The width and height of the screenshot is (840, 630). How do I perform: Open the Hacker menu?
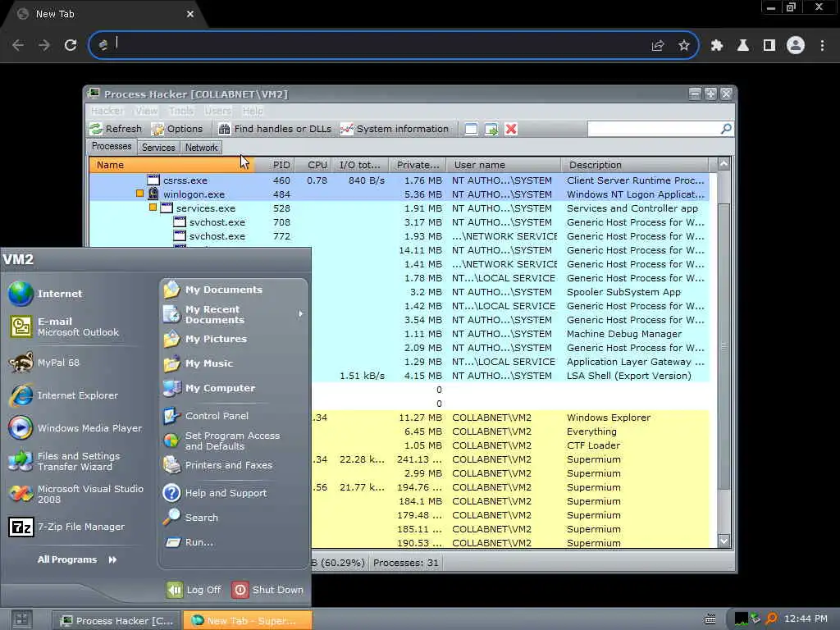tap(107, 111)
